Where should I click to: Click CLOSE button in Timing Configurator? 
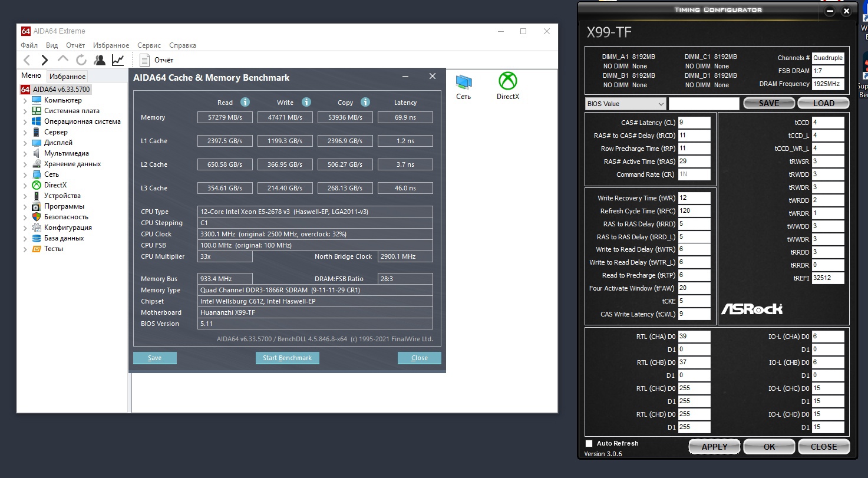click(824, 446)
